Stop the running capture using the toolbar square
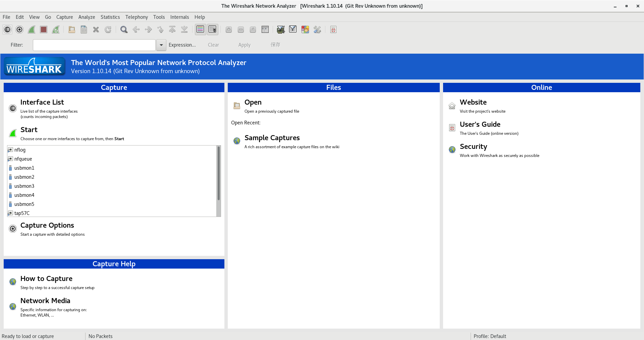This screenshot has width=644, height=340. [44, 30]
